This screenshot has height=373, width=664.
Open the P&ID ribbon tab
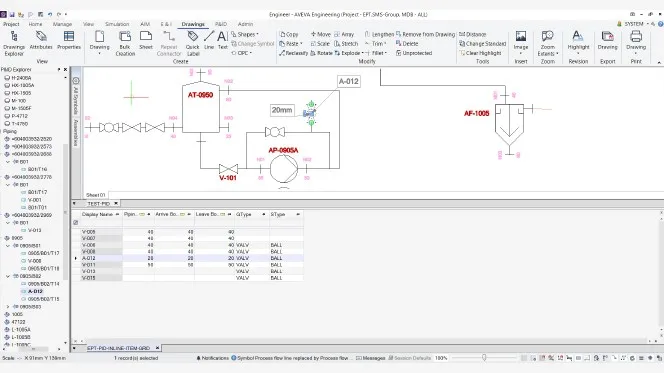[x=221, y=24]
